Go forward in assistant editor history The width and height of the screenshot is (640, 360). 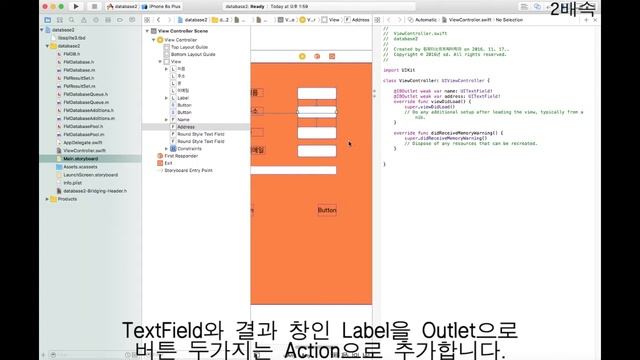pos(400,20)
